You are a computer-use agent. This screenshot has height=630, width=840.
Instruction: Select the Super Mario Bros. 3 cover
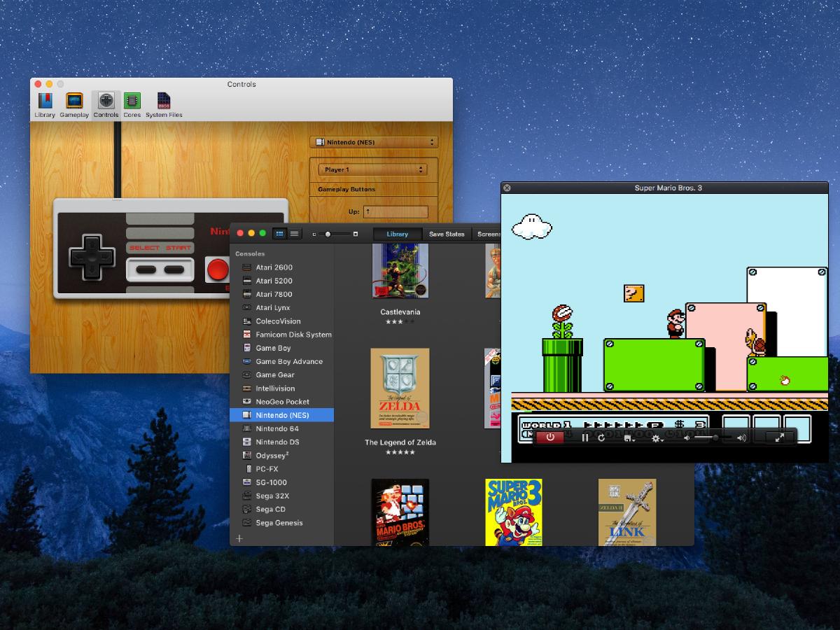tap(514, 512)
